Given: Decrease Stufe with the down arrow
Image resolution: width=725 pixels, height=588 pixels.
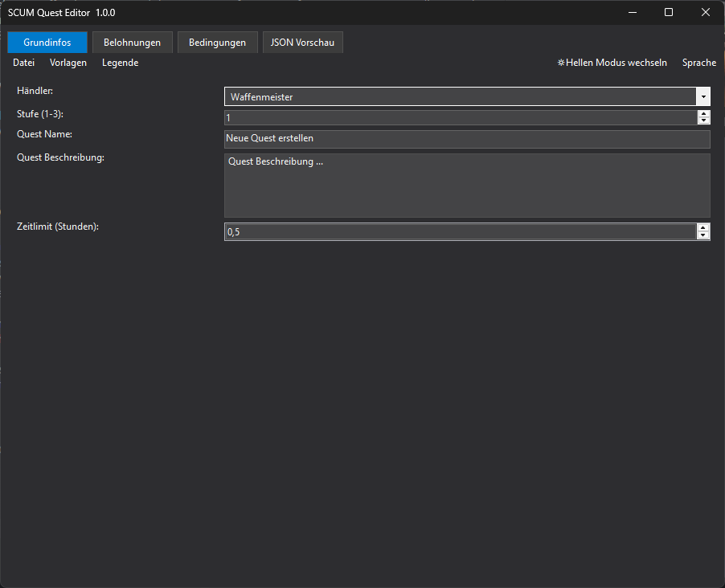Looking at the screenshot, I should coord(704,121).
